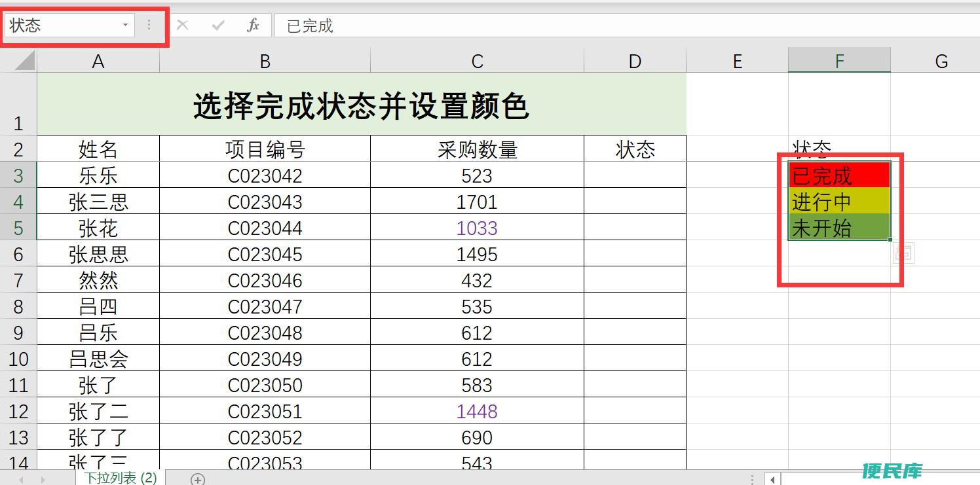
Task: Click the cell containing 张思思
Action: click(x=98, y=253)
